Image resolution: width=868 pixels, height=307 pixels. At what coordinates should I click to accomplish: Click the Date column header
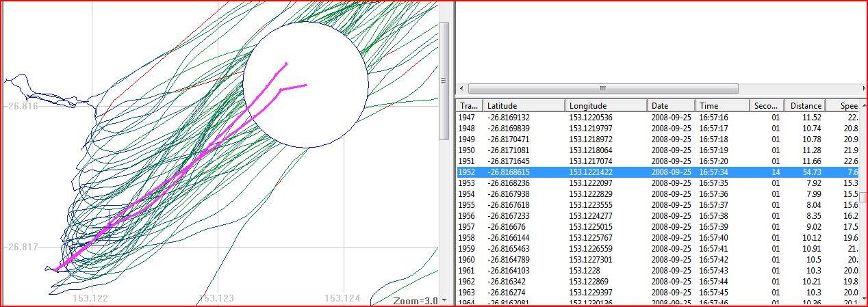click(x=670, y=106)
